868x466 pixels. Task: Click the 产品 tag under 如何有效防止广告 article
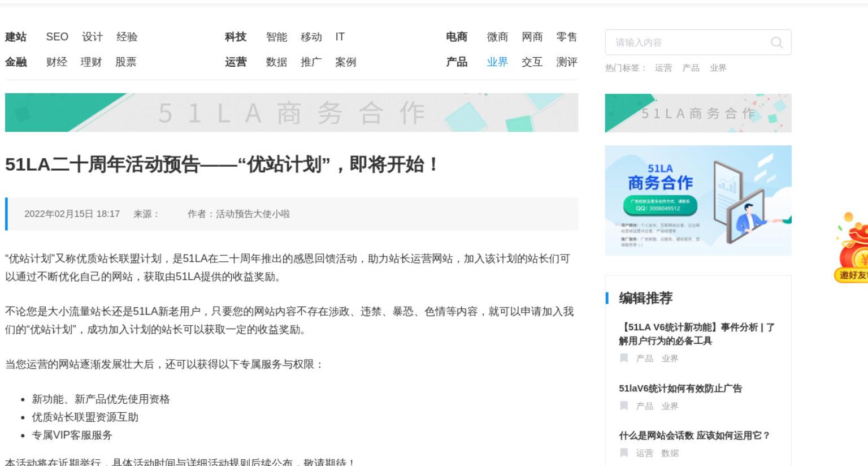coord(645,406)
